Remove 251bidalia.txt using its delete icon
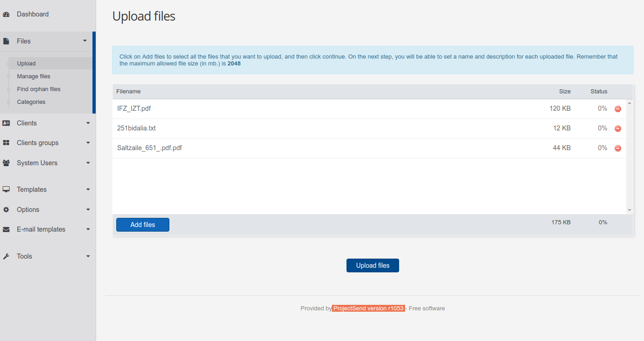The width and height of the screenshot is (644, 341). (x=617, y=129)
